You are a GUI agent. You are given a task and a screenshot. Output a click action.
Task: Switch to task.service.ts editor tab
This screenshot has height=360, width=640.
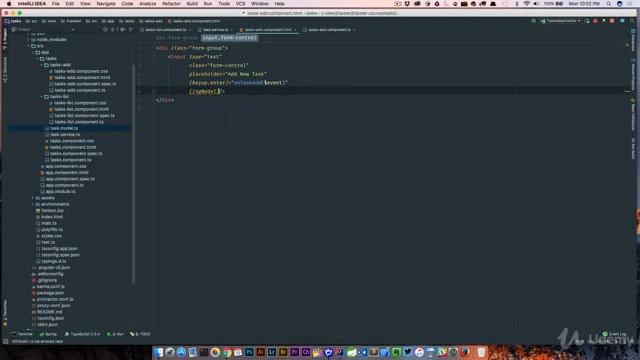pos(215,30)
